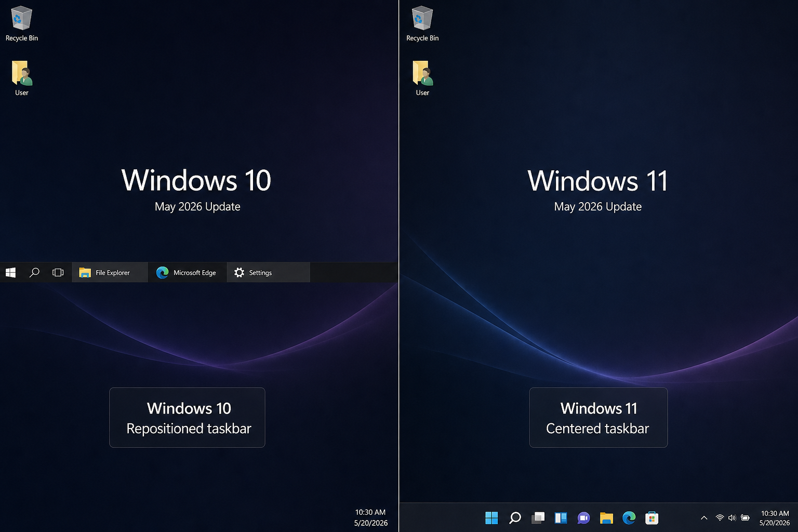This screenshot has width=798, height=532.
Task: Click the Wi-Fi icon in system tray
Action: click(720, 517)
